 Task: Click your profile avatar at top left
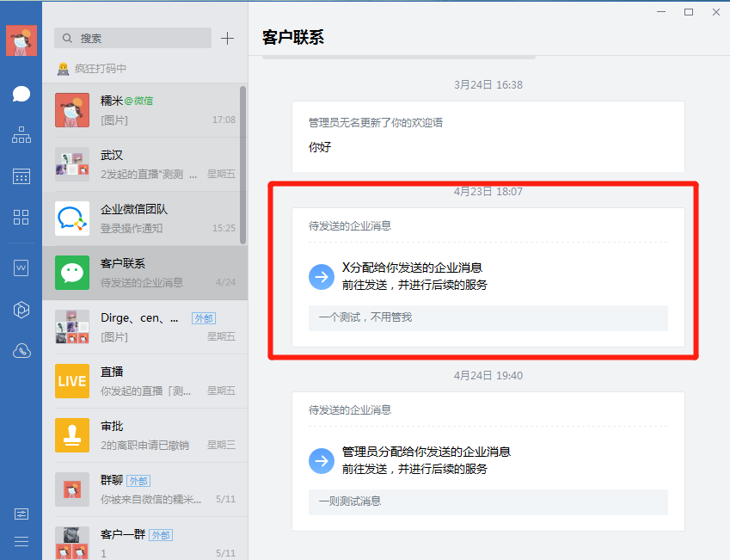click(x=21, y=40)
